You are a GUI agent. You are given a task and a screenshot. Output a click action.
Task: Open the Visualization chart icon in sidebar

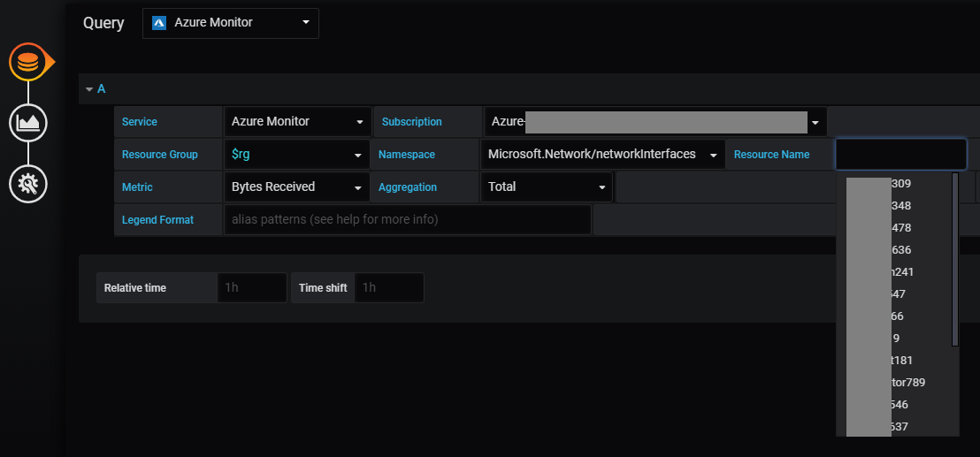(28, 122)
